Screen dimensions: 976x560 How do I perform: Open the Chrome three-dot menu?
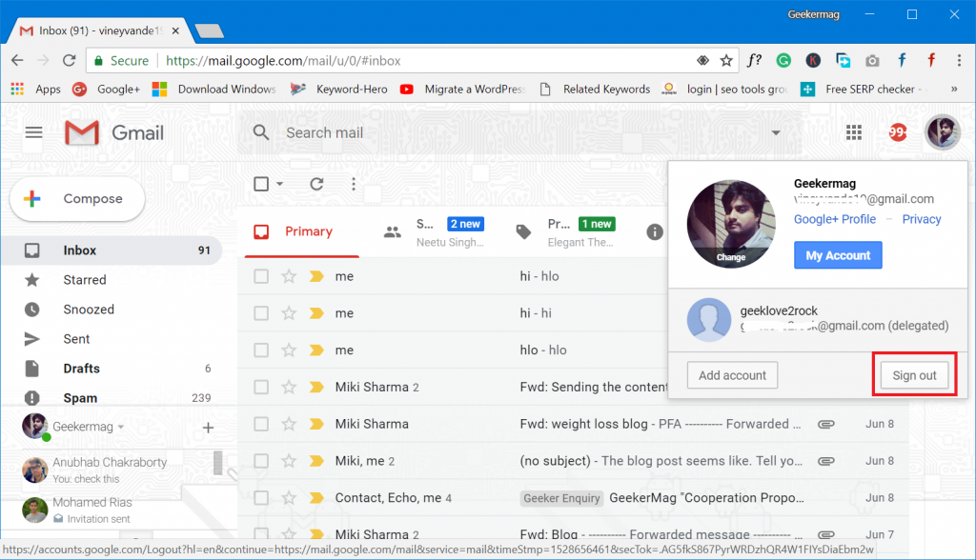coord(959,60)
